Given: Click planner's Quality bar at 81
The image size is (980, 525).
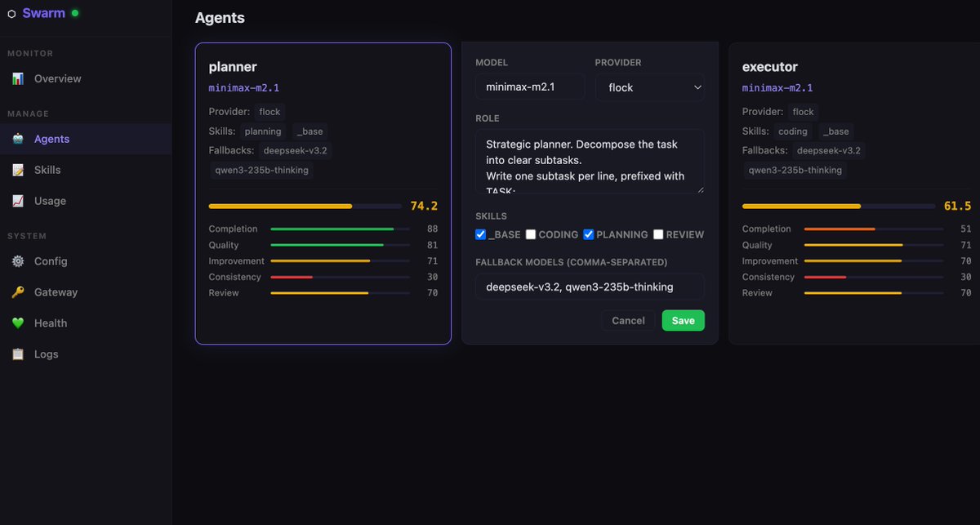Looking at the screenshot, I should point(341,245).
